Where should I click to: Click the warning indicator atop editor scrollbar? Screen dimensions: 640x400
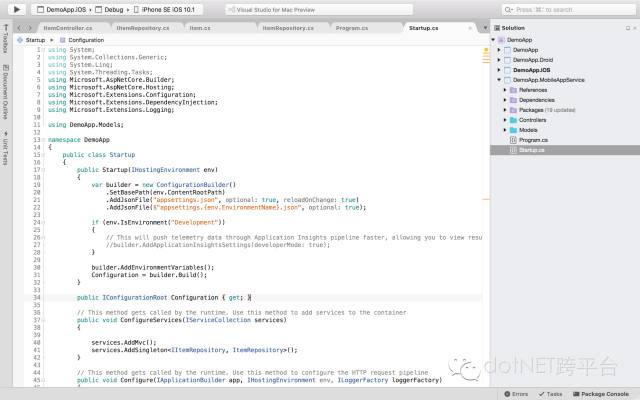[486, 50]
